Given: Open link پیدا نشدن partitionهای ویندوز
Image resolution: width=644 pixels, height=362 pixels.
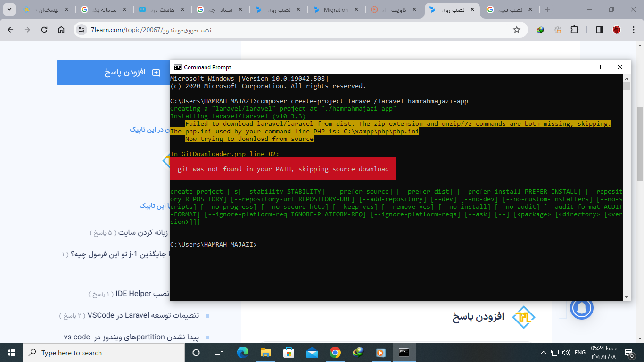Looking at the screenshot, I should (x=132, y=337).
